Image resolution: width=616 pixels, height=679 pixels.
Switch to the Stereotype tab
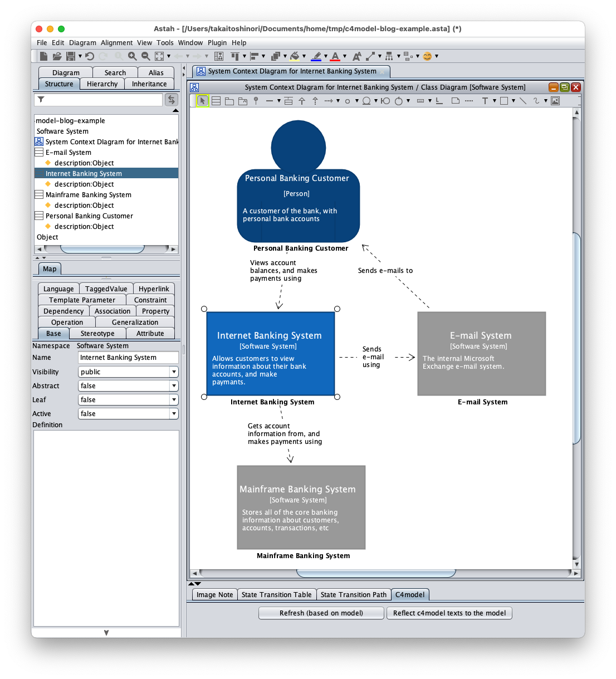(97, 334)
